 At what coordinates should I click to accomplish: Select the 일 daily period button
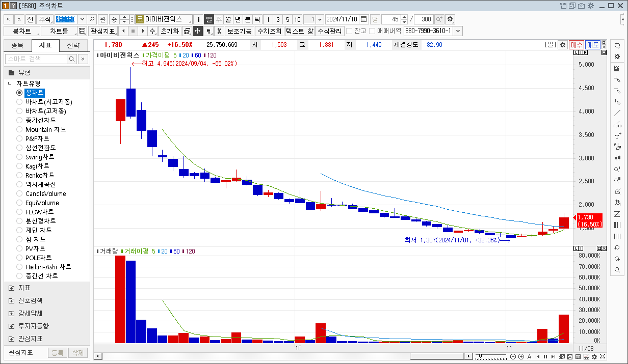click(x=209, y=19)
